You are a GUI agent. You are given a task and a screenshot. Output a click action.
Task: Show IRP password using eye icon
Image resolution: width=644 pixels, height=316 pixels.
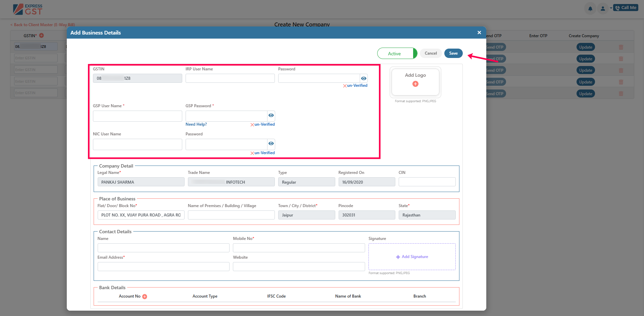coord(363,78)
